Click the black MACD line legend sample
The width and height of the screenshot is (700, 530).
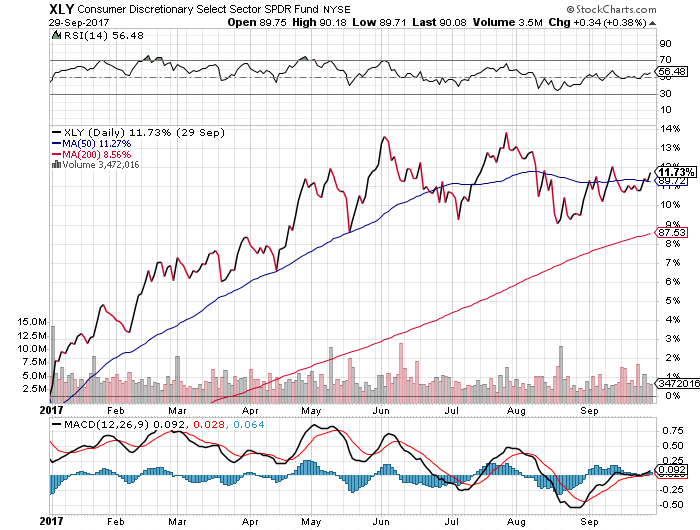[x=56, y=424]
